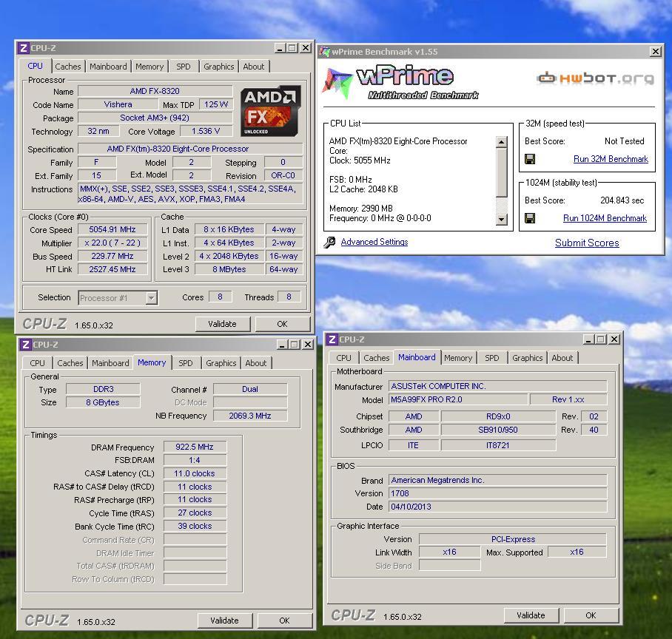Click OK in the Memory window
The width and height of the screenshot is (672, 639).
tap(284, 621)
